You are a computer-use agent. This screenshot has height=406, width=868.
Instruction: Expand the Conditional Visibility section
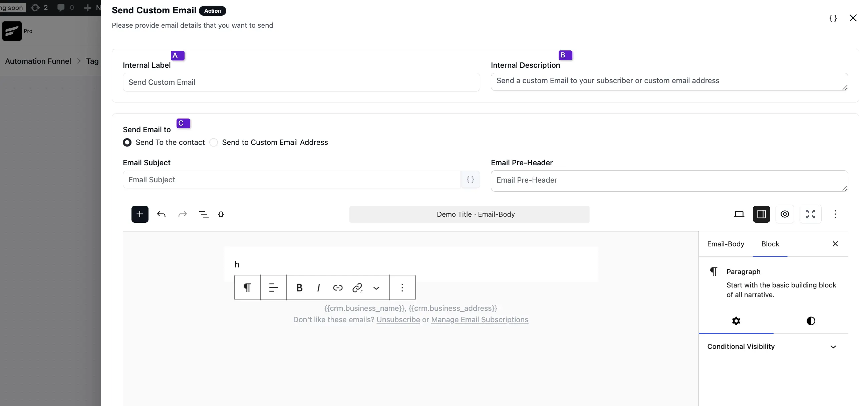point(773,347)
